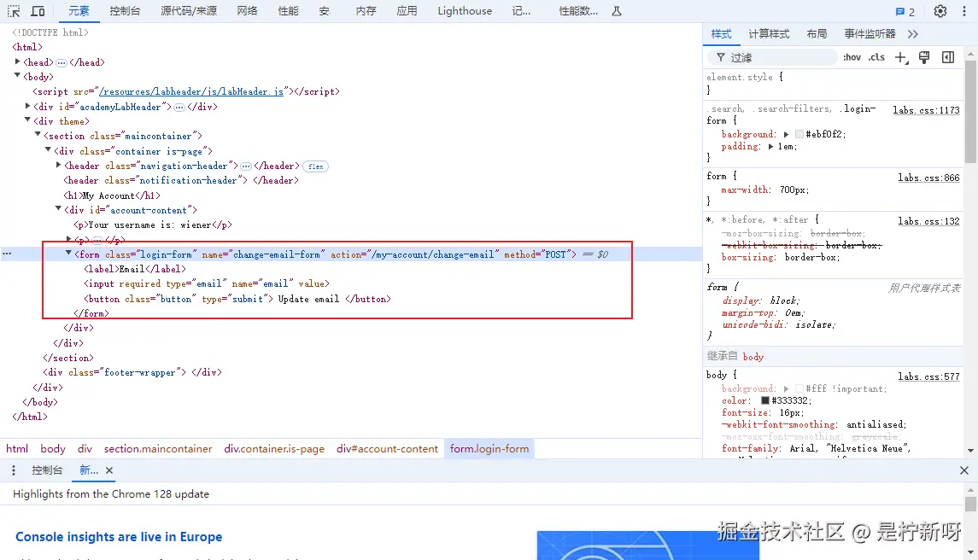Click the flex badge on navigation-header
Image resolution: width=978 pixels, height=560 pixels.
315,166
